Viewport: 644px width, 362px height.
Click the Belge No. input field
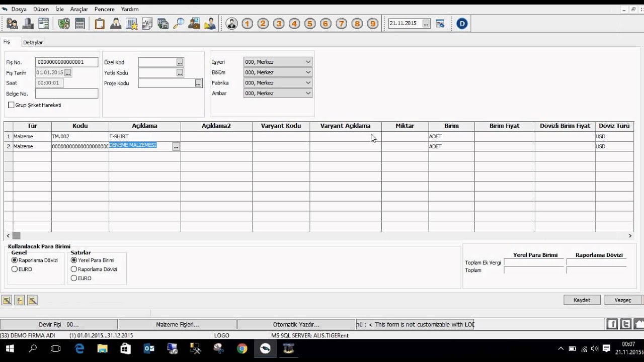click(x=66, y=94)
